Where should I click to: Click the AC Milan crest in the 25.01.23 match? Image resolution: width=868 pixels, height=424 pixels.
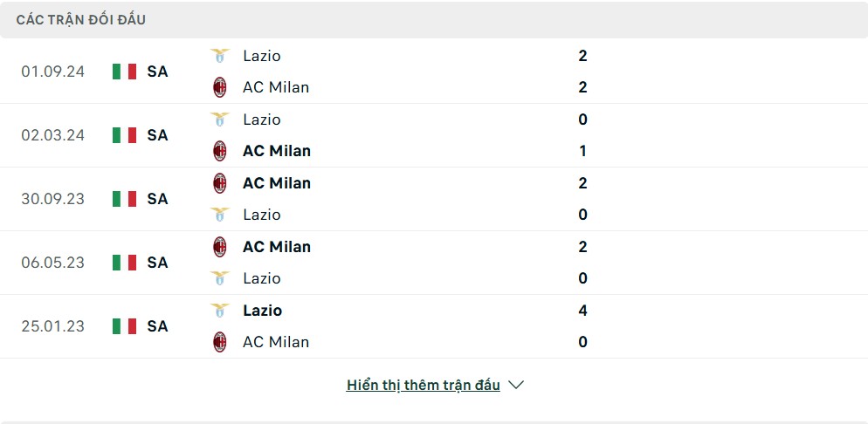tap(220, 342)
